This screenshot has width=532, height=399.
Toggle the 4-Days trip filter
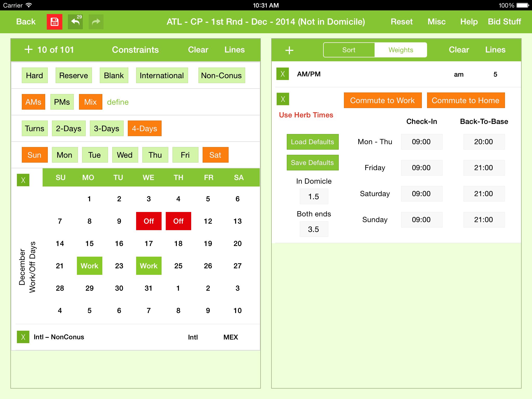(x=144, y=128)
